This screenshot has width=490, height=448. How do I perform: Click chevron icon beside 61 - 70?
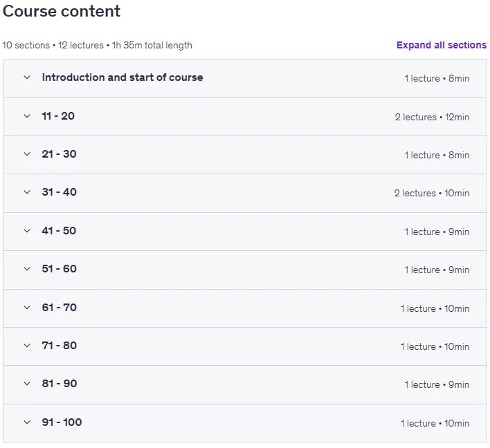coord(27,308)
